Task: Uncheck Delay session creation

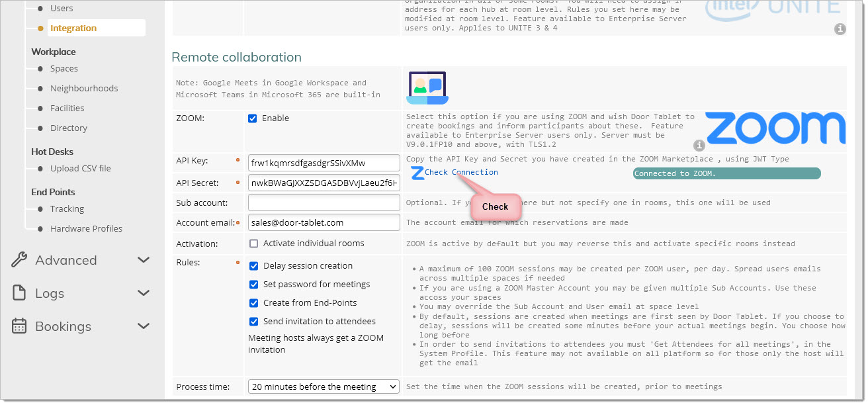Action: (253, 266)
